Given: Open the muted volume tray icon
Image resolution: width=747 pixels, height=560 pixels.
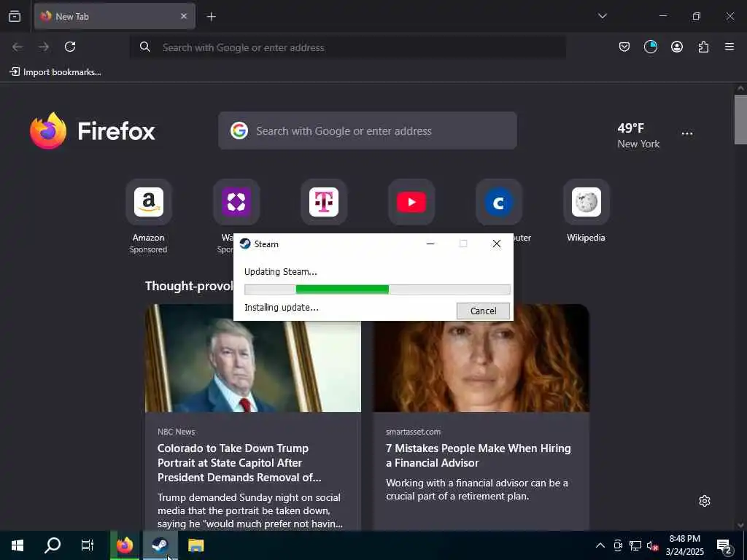Looking at the screenshot, I should pos(652,545).
